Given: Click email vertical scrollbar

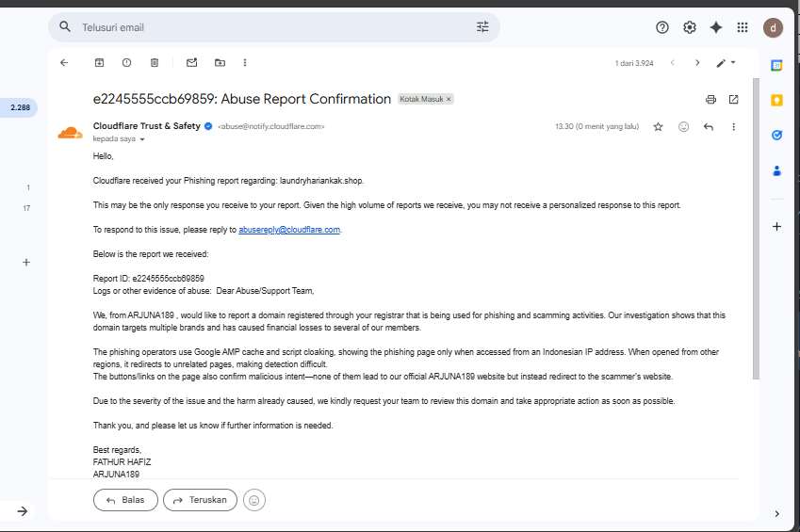Looking at the screenshot, I should [x=756, y=229].
